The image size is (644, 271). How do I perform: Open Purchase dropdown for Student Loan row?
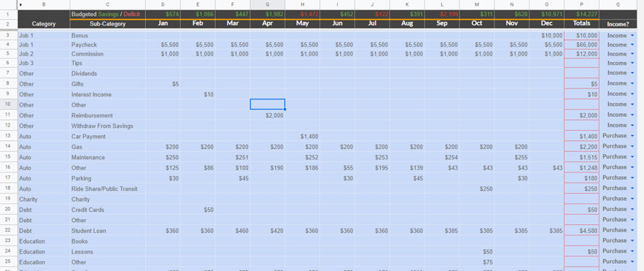pos(632,230)
